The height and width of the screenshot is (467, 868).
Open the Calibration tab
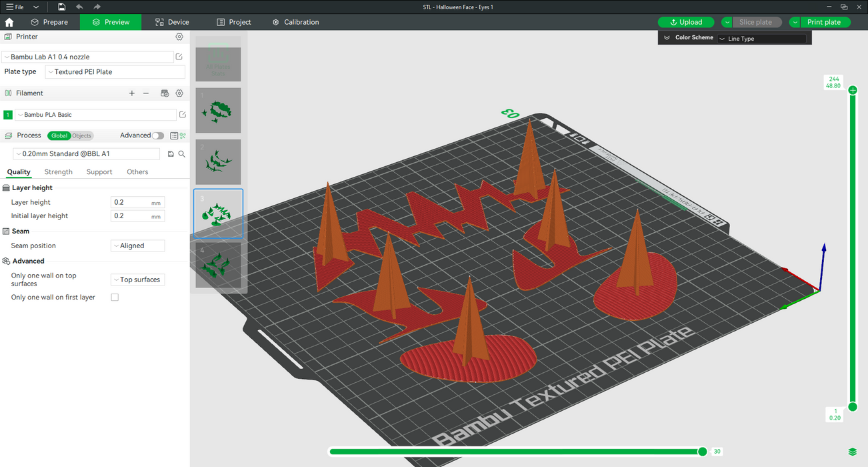(x=295, y=22)
